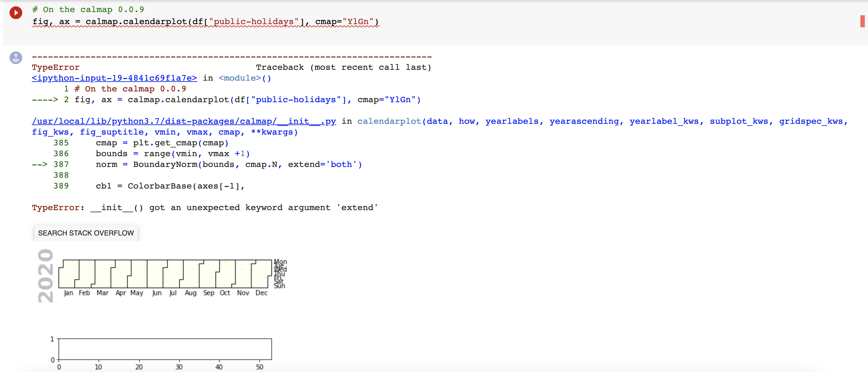Click the 2020 year label on the plot

coord(45,276)
